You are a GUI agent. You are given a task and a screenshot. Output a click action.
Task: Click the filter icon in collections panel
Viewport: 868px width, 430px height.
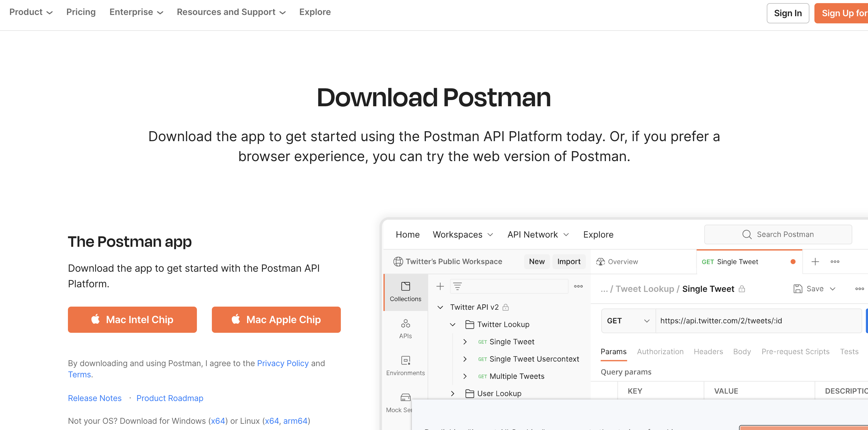click(x=457, y=286)
